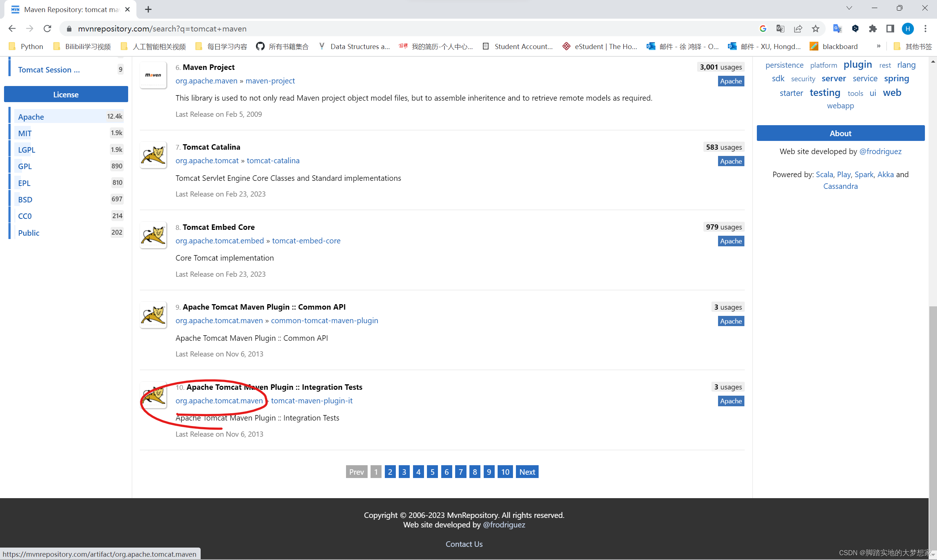Select the webapp tag

tap(840, 106)
